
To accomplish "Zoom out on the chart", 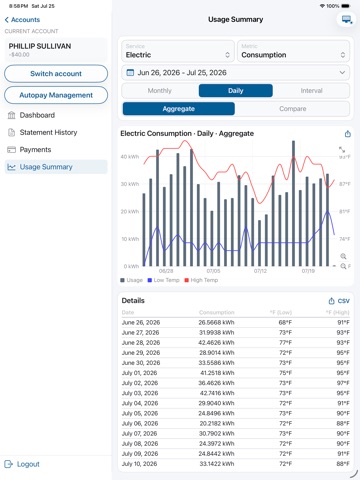I will click(x=343, y=266).
